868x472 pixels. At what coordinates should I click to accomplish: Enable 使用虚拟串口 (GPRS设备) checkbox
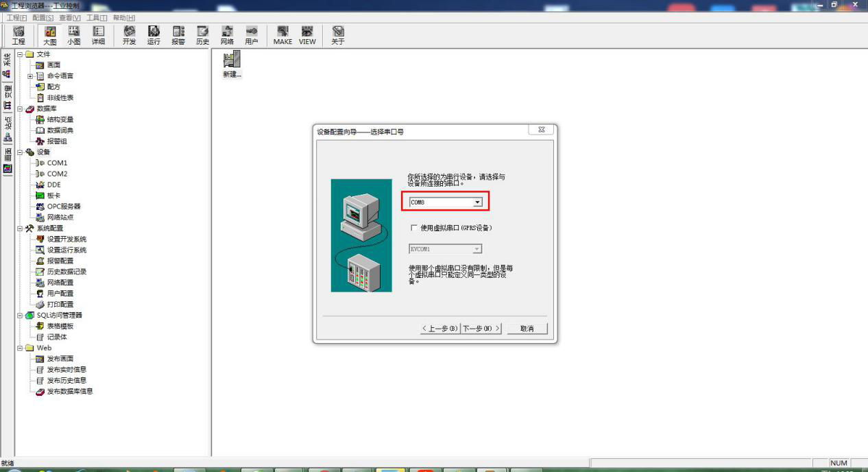point(413,228)
